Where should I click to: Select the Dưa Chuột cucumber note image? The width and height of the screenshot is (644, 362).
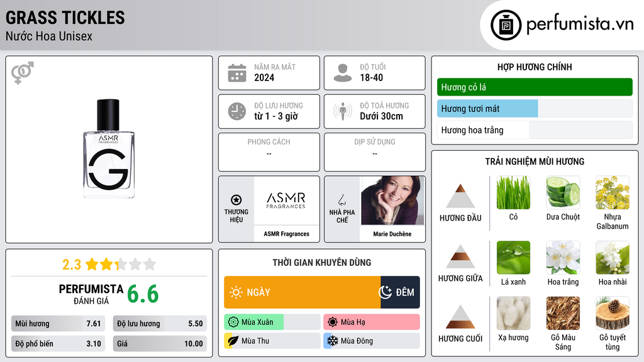(563, 192)
